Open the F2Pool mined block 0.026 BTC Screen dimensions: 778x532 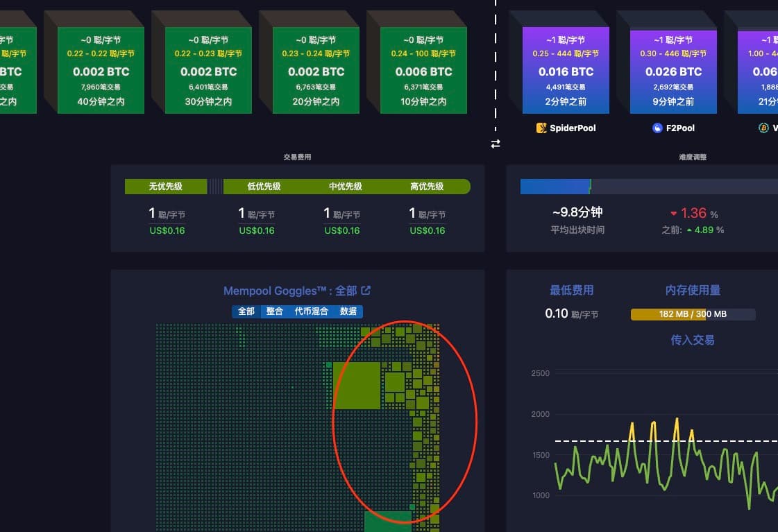(x=673, y=70)
